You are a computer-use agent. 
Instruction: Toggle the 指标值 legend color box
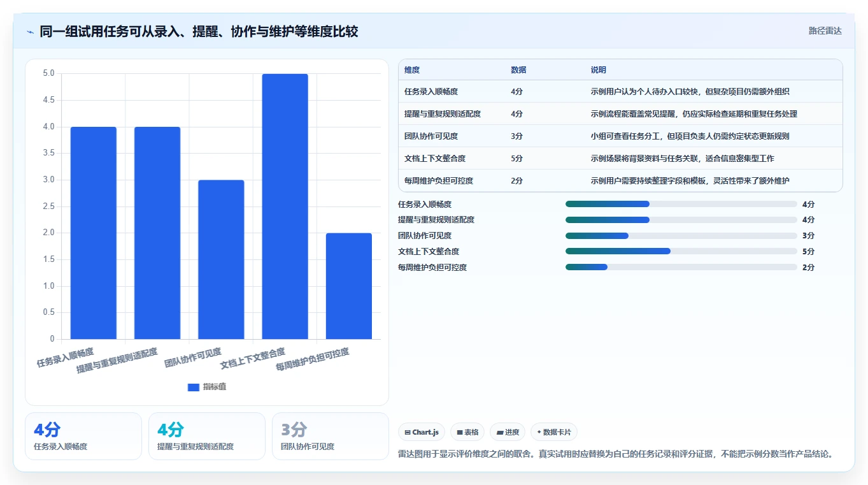tap(194, 387)
